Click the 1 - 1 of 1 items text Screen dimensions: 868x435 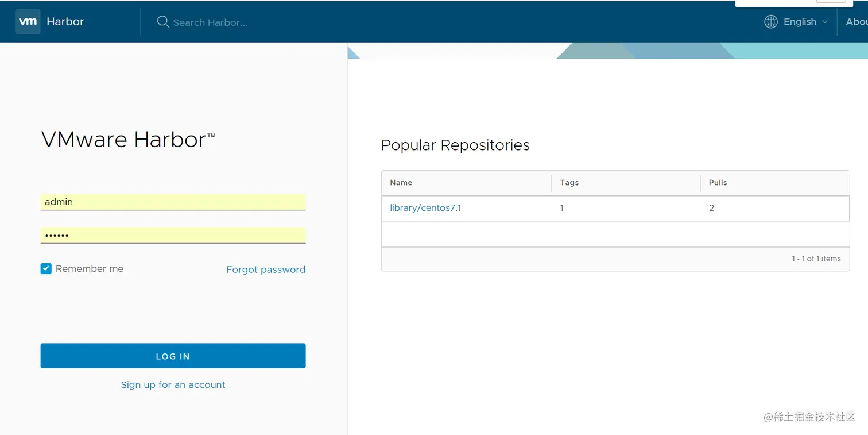pos(816,259)
